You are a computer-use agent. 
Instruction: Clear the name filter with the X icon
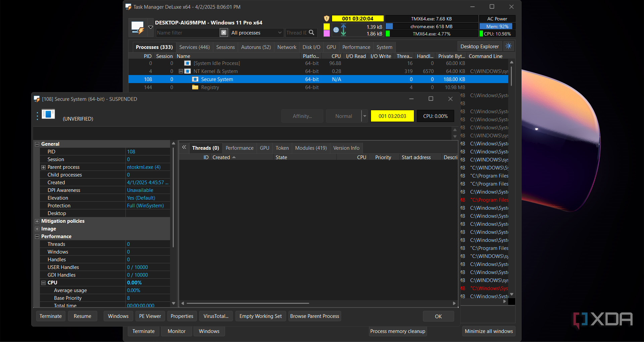point(224,32)
